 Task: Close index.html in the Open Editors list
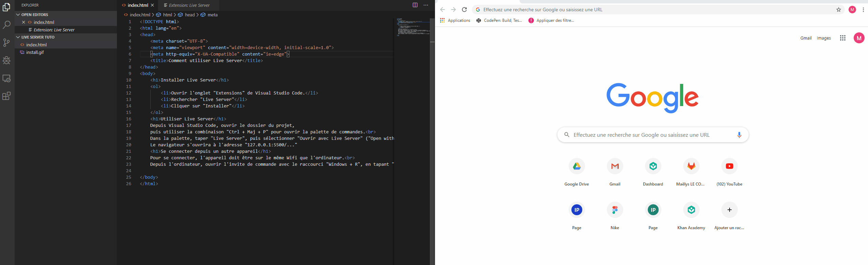point(24,22)
